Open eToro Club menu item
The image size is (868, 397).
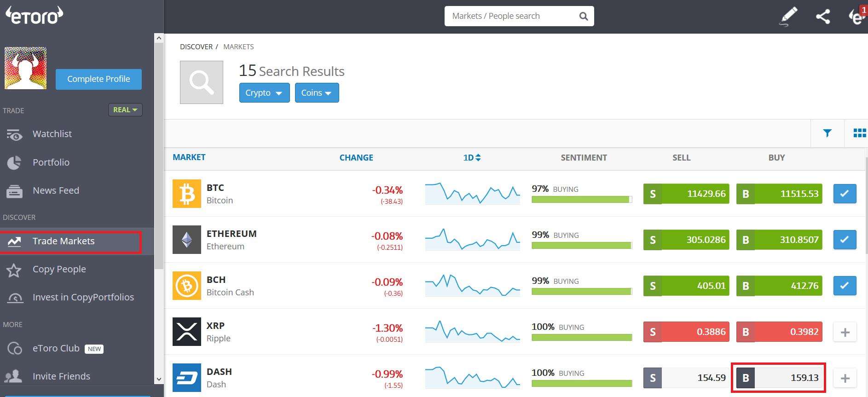pos(55,349)
